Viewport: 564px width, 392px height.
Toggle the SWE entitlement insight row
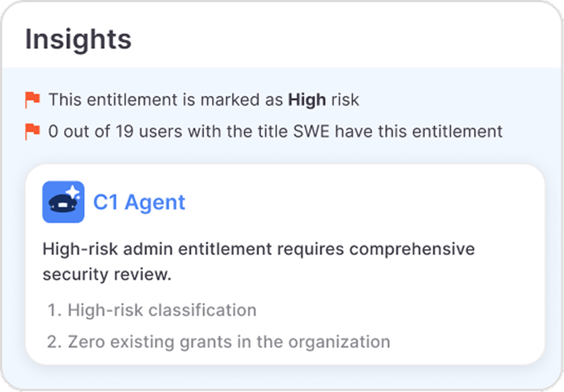click(x=275, y=130)
